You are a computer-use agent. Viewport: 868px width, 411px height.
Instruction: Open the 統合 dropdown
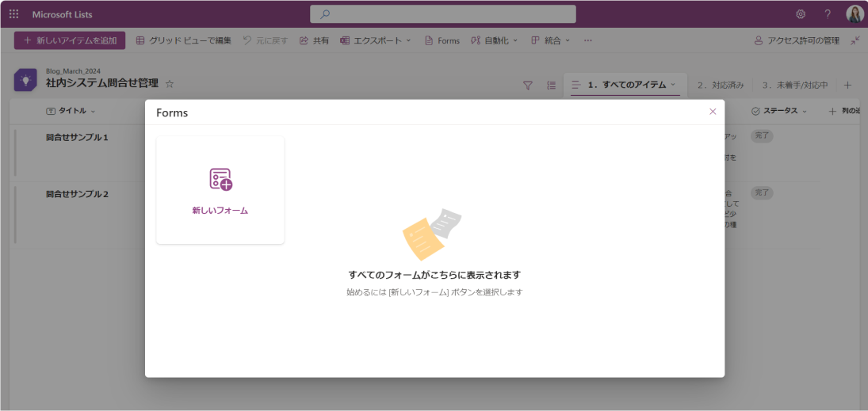click(x=550, y=40)
